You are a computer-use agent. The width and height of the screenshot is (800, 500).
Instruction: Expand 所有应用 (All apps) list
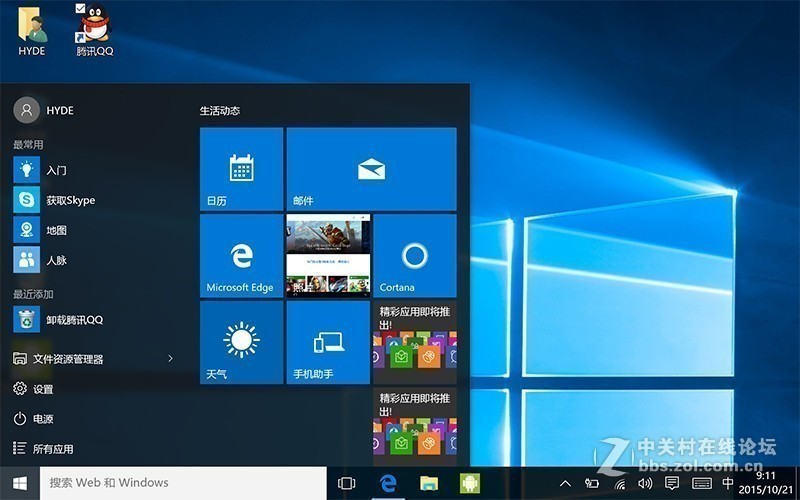click(x=52, y=449)
